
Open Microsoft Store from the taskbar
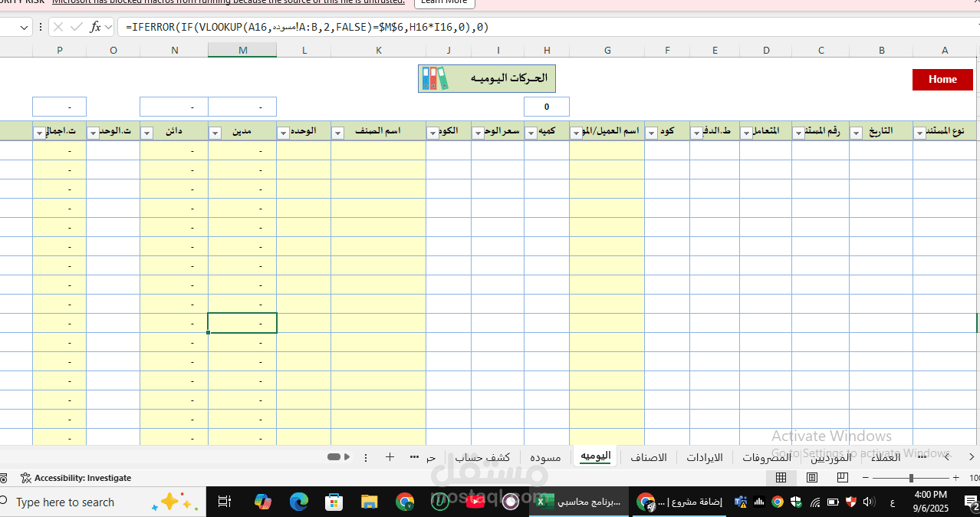point(334,502)
